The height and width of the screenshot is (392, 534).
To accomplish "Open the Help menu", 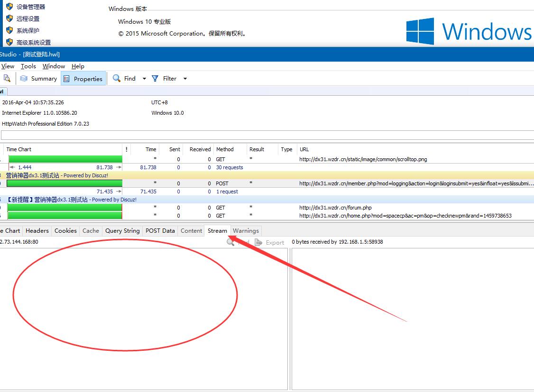I will click(x=78, y=66).
